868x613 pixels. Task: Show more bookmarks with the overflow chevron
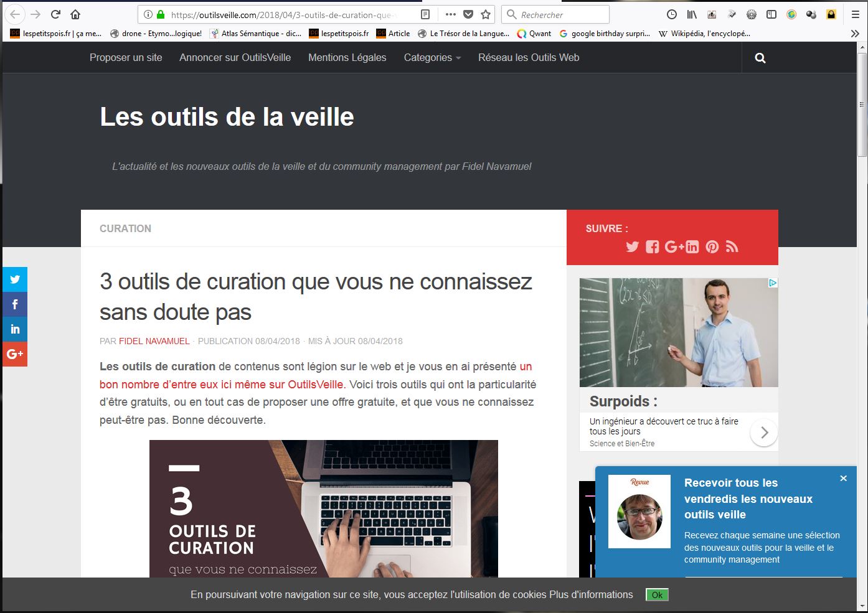855,34
